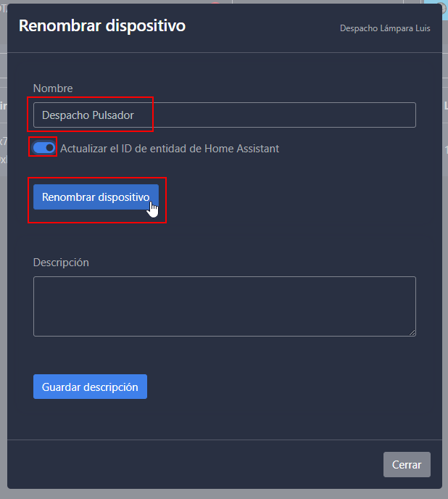Click inside the Descripción text area
This screenshot has height=499, width=448.
click(x=224, y=305)
